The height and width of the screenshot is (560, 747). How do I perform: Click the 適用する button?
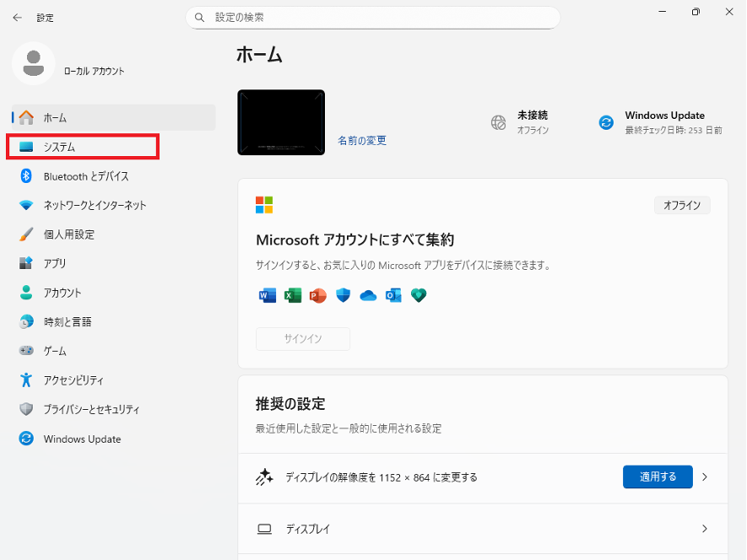pyautogui.click(x=658, y=477)
